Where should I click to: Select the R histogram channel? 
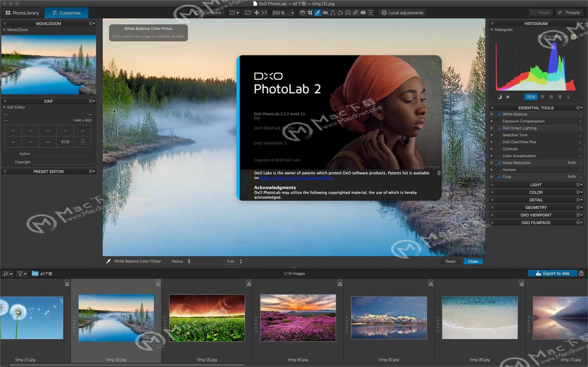click(x=542, y=97)
